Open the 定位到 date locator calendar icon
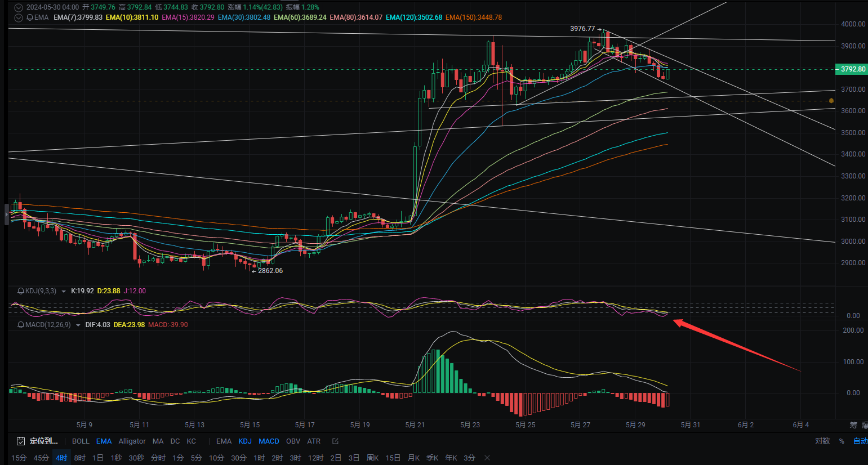Screen dimensions: 868x465 (21, 441)
